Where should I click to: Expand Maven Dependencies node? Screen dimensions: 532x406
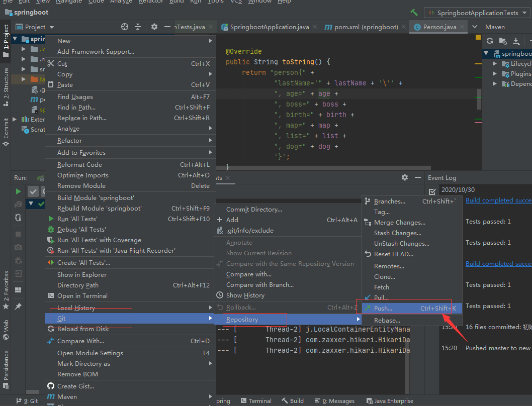point(495,83)
